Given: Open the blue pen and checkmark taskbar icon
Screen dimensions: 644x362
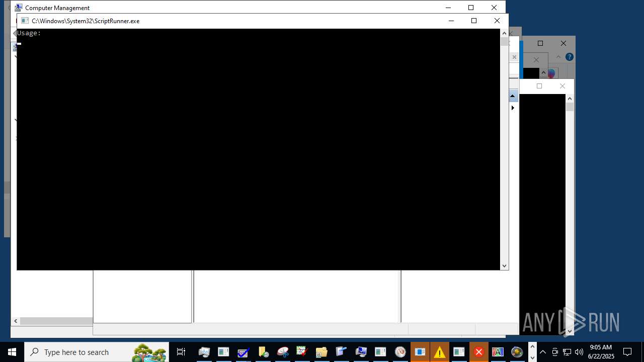Looking at the screenshot, I should point(243,352).
